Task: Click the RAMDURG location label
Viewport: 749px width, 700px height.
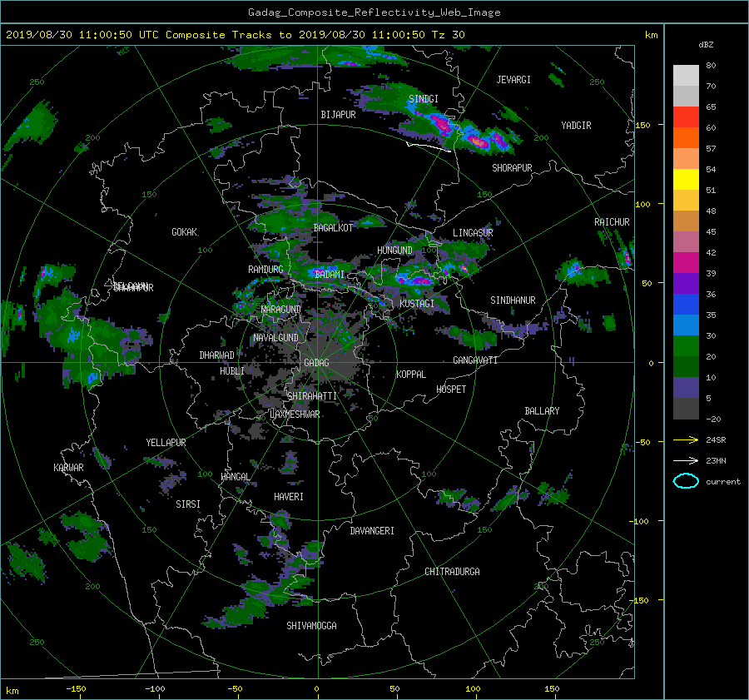Action: point(265,270)
